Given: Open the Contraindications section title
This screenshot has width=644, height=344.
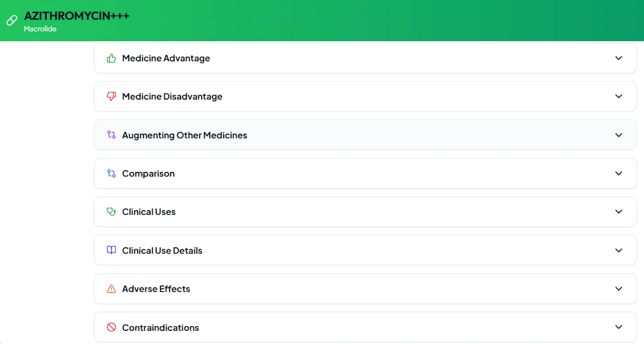Looking at the screenshot, I should tap(161, 327).
